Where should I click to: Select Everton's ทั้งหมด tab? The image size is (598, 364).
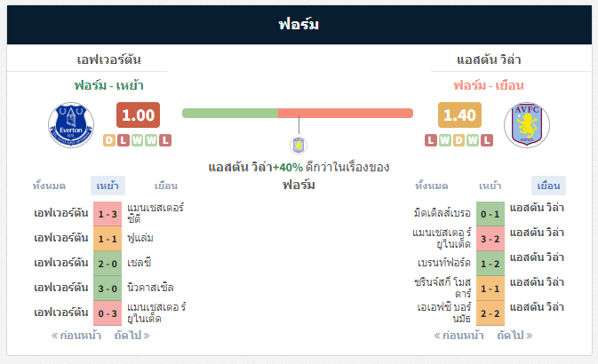(49, 186)
